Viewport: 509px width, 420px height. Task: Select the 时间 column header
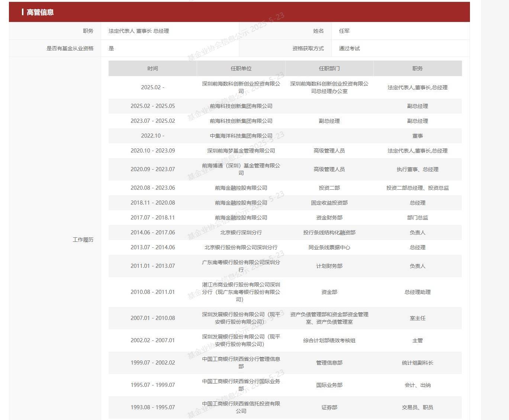152,68
